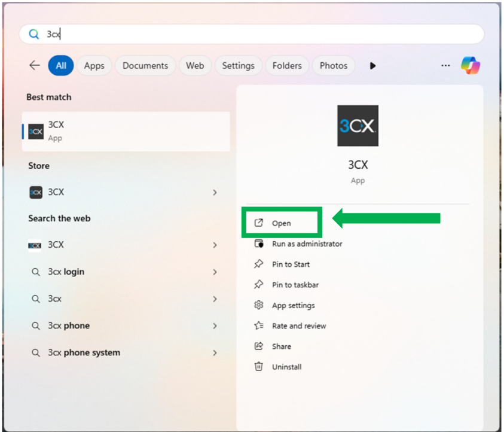Click the Pin to Start pin icon

click(259, 264)
